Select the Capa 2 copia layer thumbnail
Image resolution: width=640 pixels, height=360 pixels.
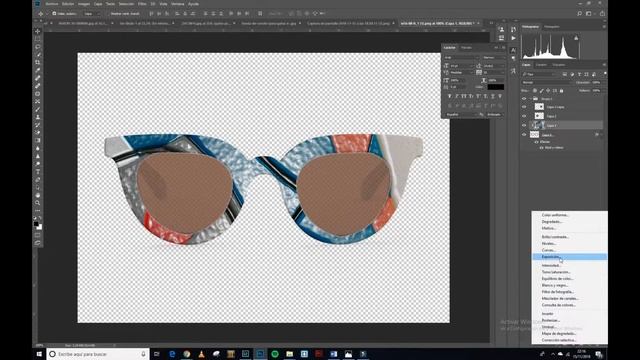point(539,107)
